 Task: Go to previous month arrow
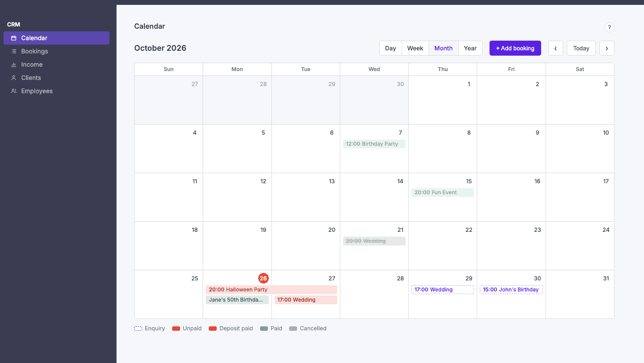[556, 48]
